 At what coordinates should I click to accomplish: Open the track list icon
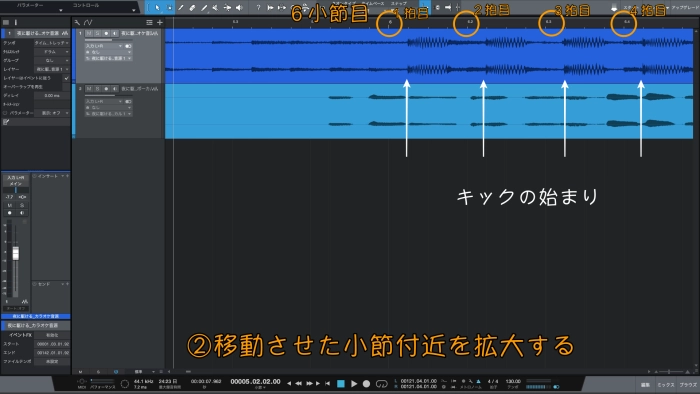(x=149, y=22)
